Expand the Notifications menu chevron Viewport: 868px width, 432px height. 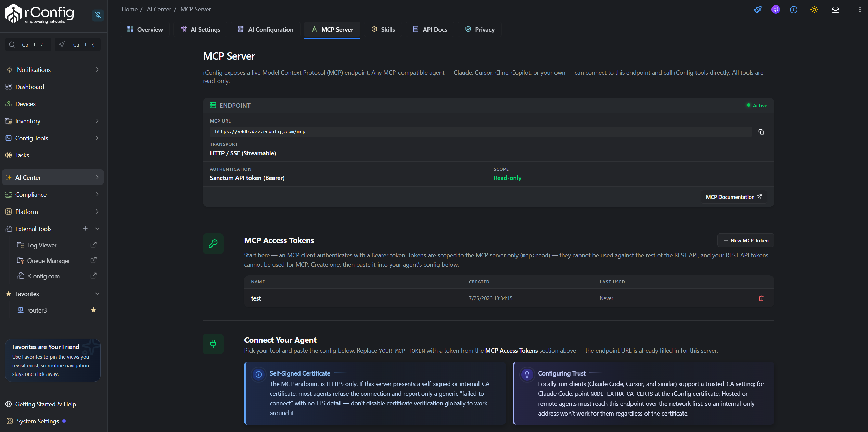(x=97, y=69)
